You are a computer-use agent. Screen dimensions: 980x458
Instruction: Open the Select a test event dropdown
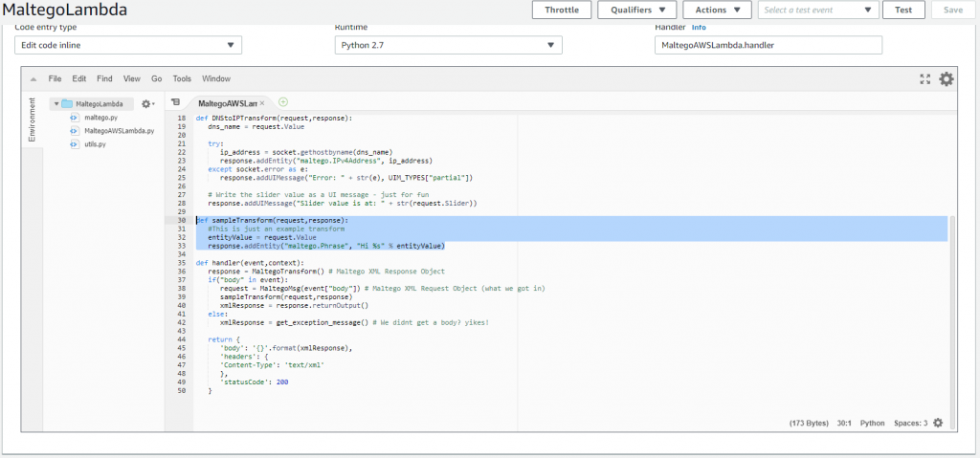[818, 10]
